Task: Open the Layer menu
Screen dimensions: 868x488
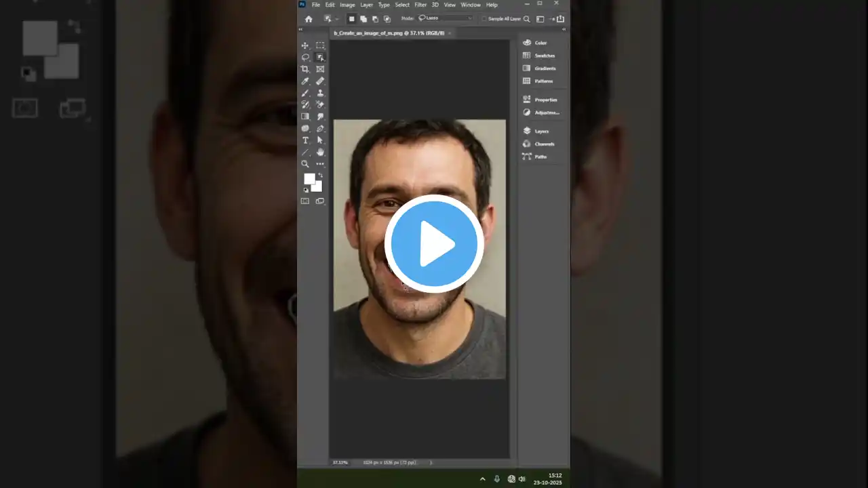Action: click(366, 5)
